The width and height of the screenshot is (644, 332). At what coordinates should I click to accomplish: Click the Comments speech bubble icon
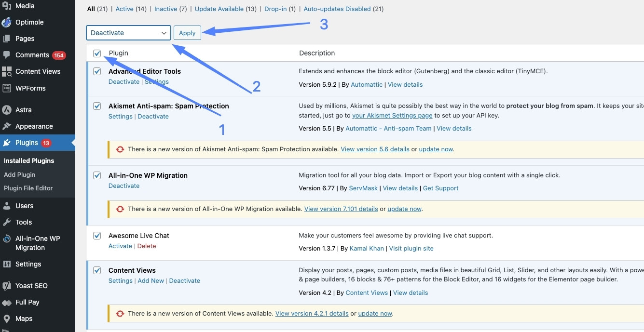[x=7, y=55]
